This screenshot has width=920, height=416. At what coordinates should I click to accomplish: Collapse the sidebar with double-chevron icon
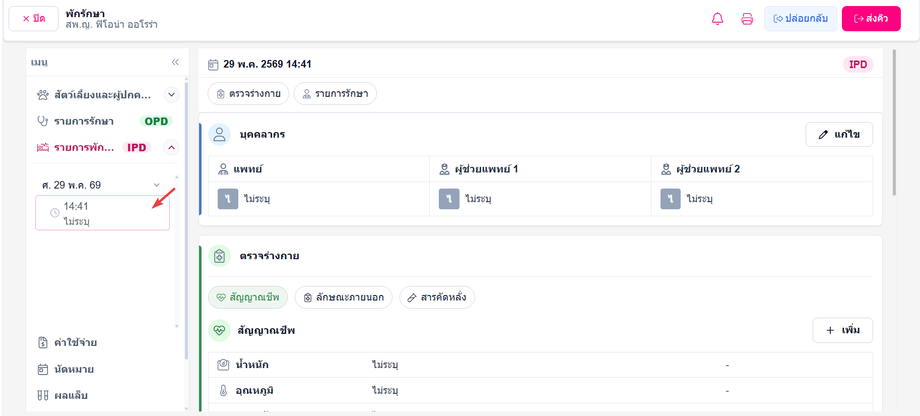pos(175,62)
